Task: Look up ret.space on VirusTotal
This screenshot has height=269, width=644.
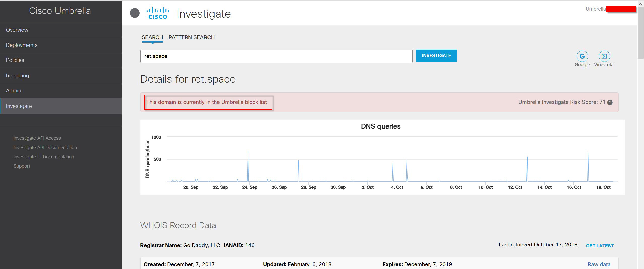Action: [x=604, y=56]
